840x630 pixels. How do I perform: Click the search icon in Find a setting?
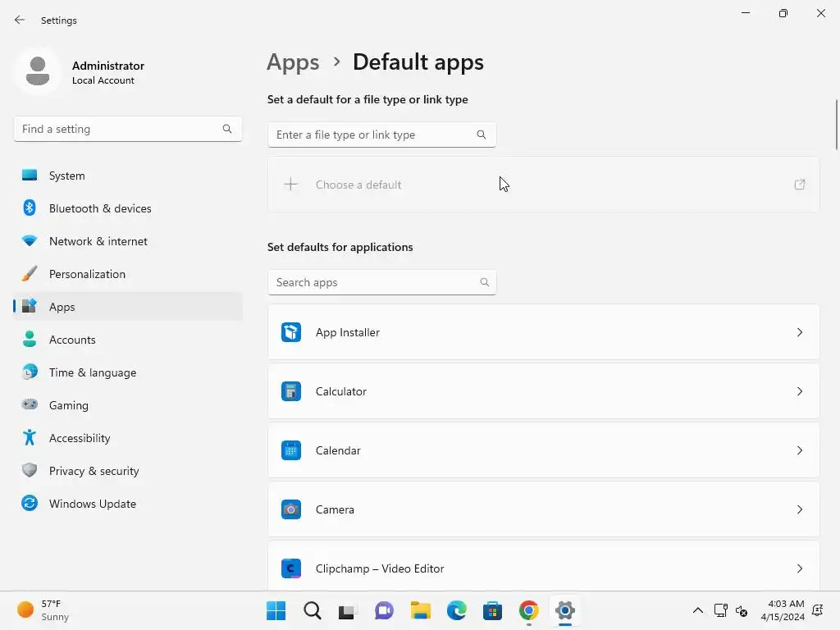point(227,129)
